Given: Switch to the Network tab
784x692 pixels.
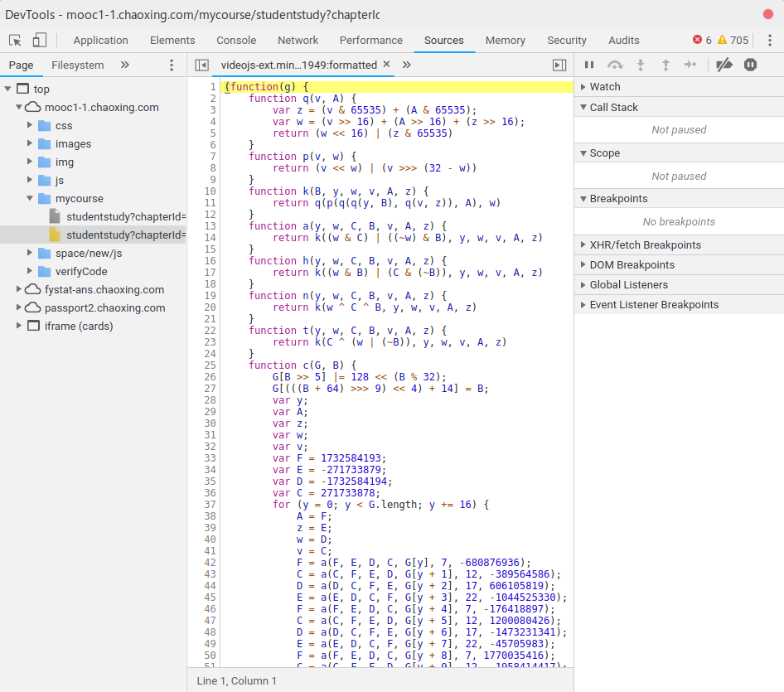Looking at the screenshot, I should tap(298, 40).
